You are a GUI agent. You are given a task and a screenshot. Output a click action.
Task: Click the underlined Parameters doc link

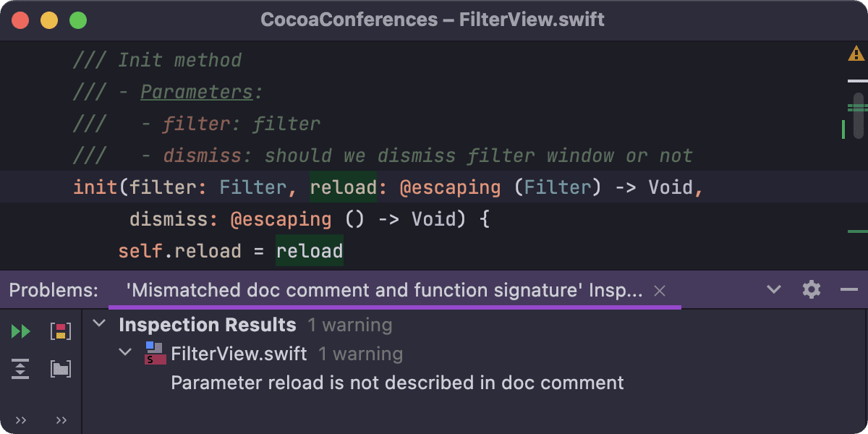pos(197,92)
